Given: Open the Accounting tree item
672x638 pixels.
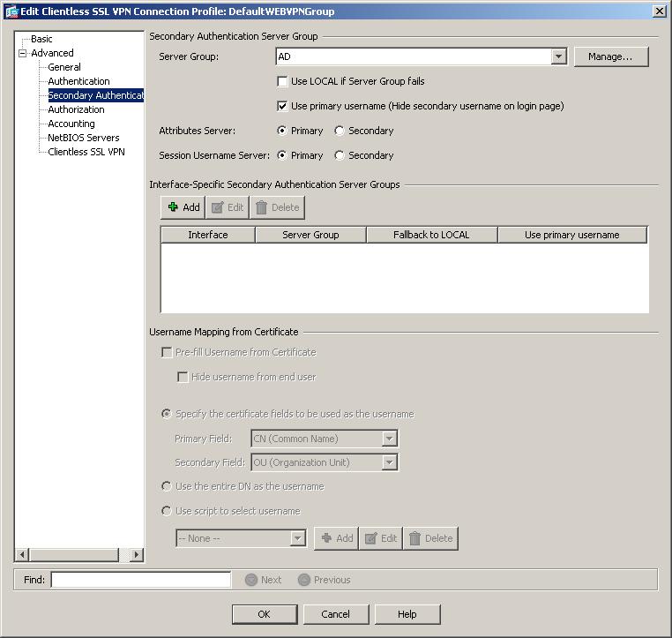Looking at the screenshot, I should point(71,124).
